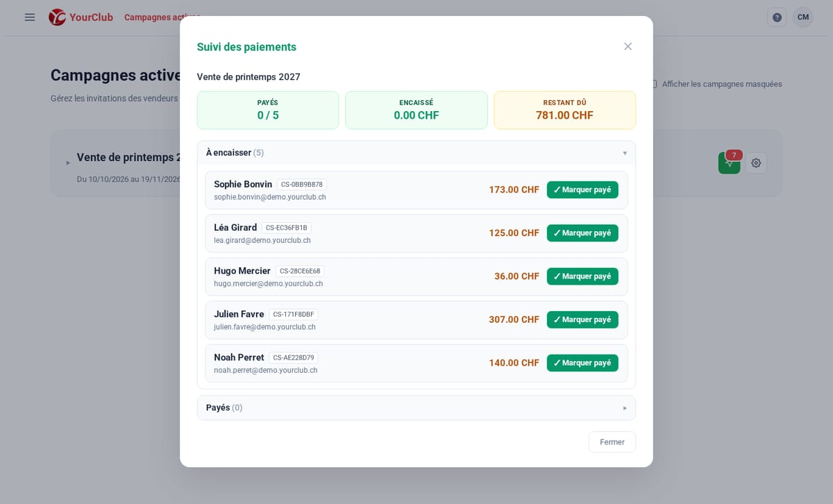Select the Campagnes actives breadcrumb item

point(162,17)
